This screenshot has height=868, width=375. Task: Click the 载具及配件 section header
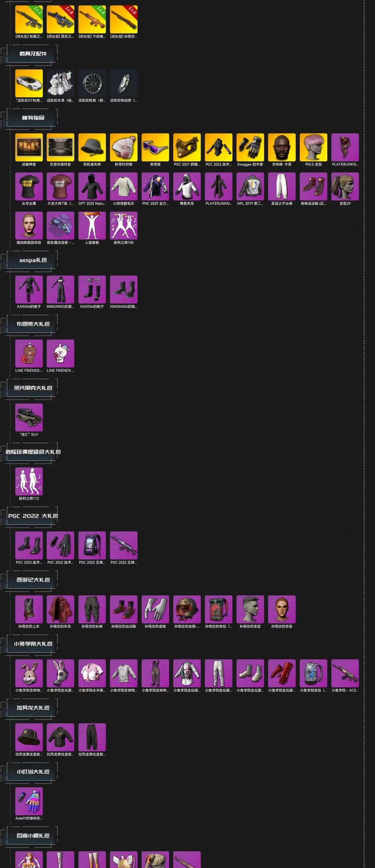[x=33, y=54]
